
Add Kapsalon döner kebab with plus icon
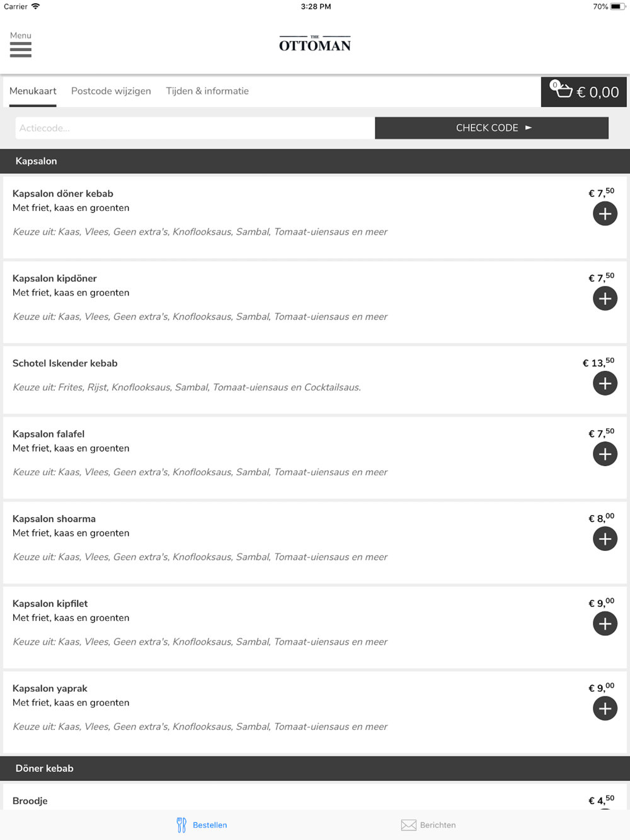605,214
